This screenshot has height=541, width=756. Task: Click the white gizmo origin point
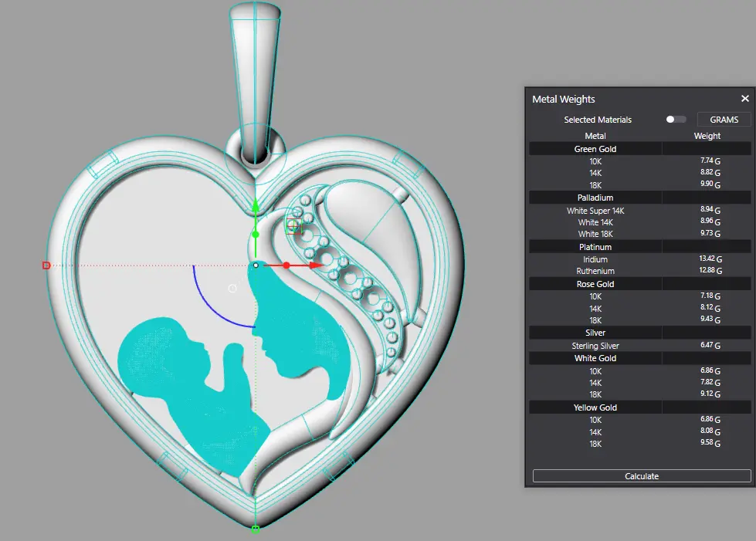point(256,265)
